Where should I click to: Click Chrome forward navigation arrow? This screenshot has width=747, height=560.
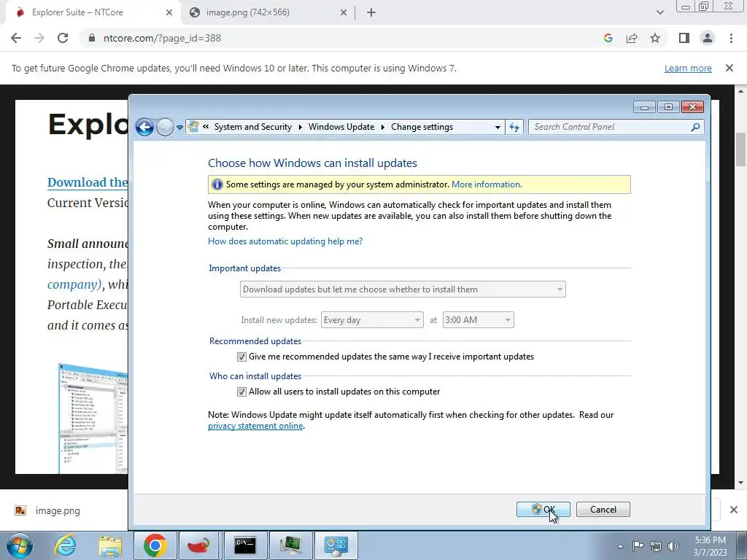[x=39, y=38]
